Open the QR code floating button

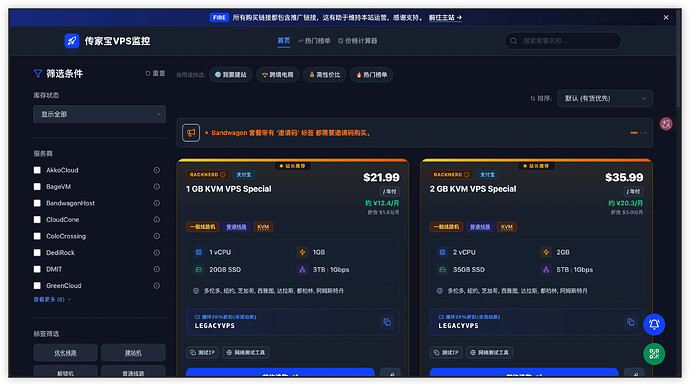[x=654, y=354]
